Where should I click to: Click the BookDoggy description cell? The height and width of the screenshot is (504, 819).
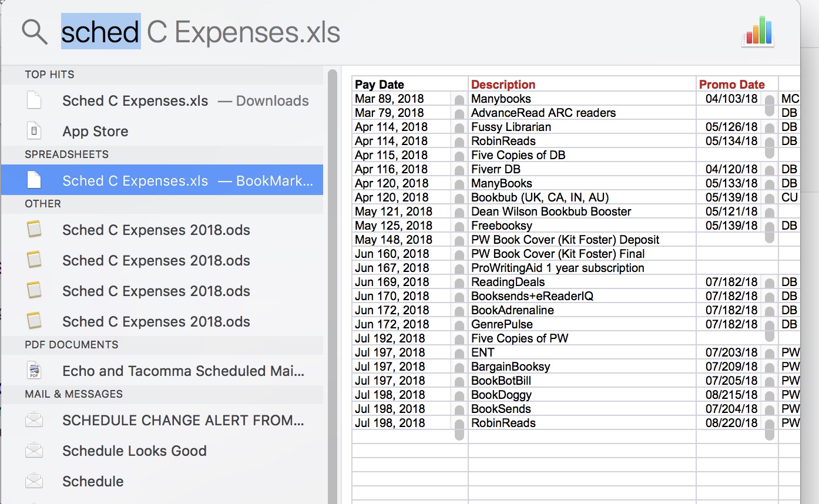click(x=582, y=395)
